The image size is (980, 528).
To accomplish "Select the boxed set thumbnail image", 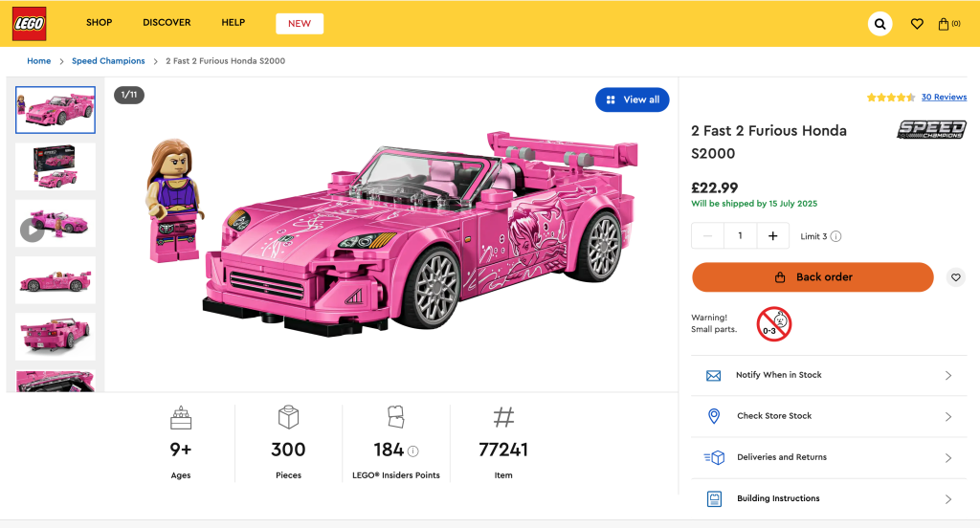I will click(x=56, y=166).
